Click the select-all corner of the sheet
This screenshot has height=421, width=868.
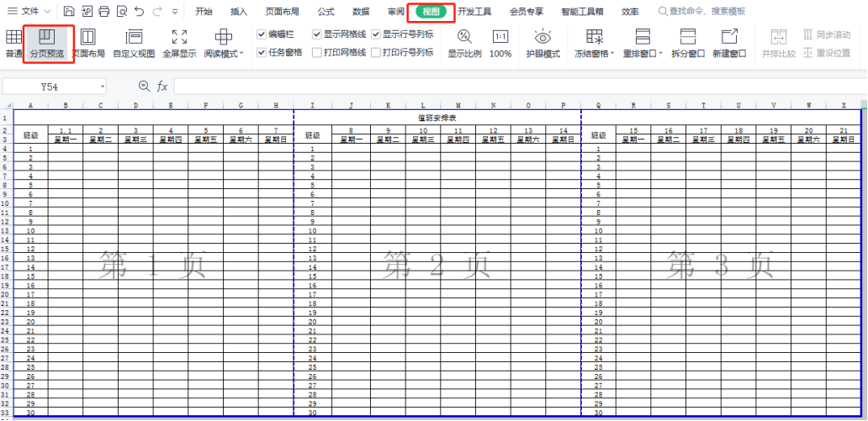click(7, 105)
